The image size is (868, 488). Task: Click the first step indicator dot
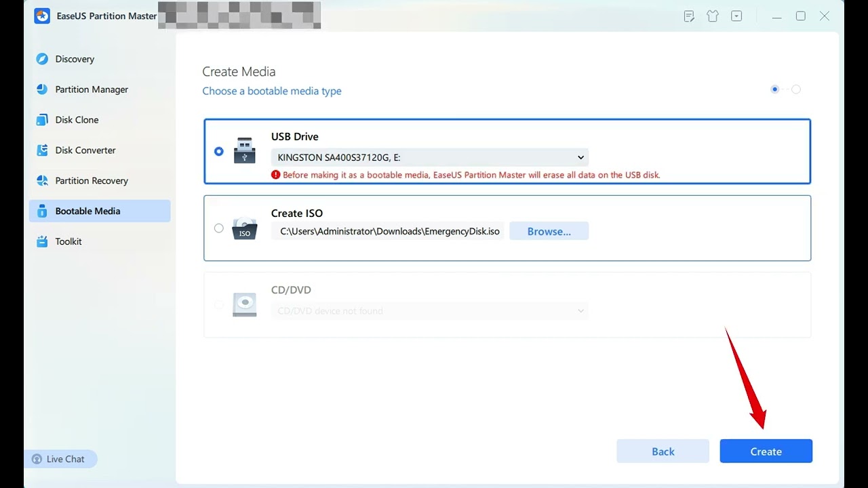pos(775,89)
